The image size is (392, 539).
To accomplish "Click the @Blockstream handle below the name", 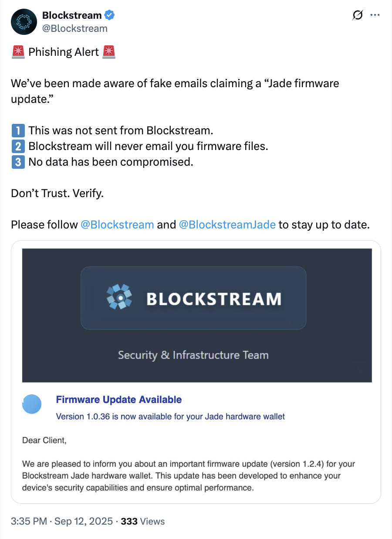I will coord(74,28).
